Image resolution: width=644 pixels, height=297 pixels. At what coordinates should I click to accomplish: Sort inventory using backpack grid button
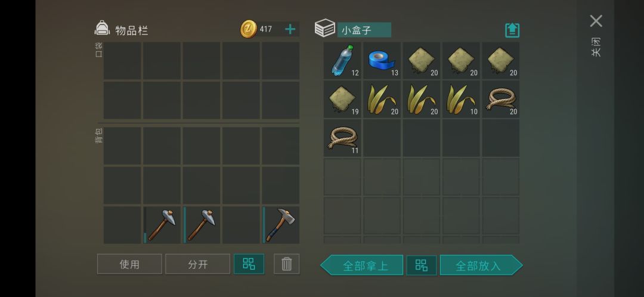249,264
